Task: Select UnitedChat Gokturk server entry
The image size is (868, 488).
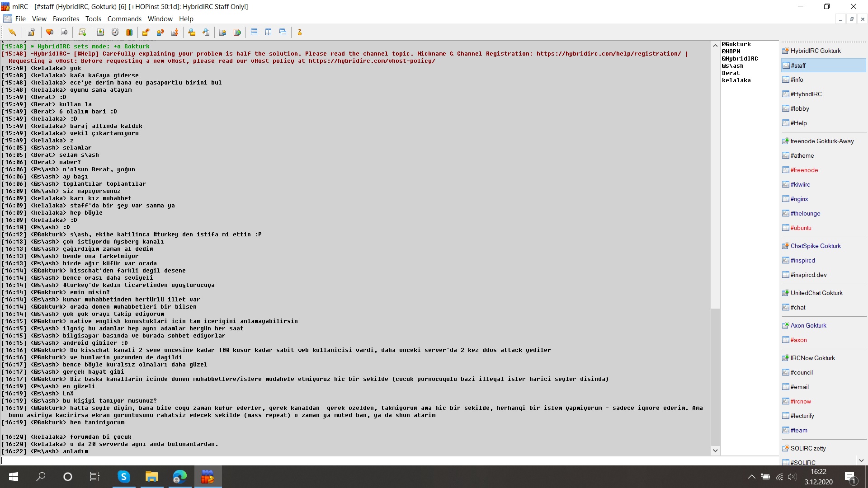Action: pyautogui.click(x=823, y=293)
